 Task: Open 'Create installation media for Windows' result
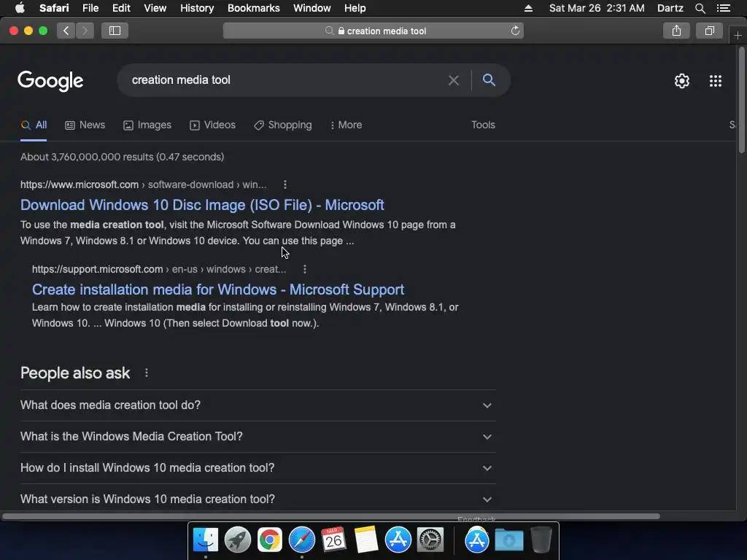tap(217, 289)
